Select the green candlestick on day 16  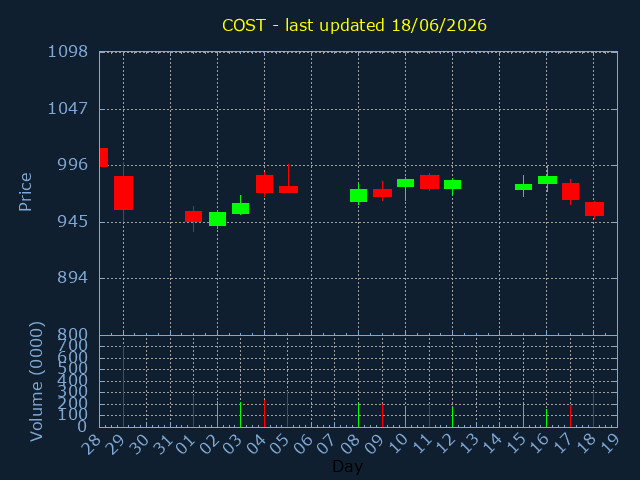tap(547, 180)
